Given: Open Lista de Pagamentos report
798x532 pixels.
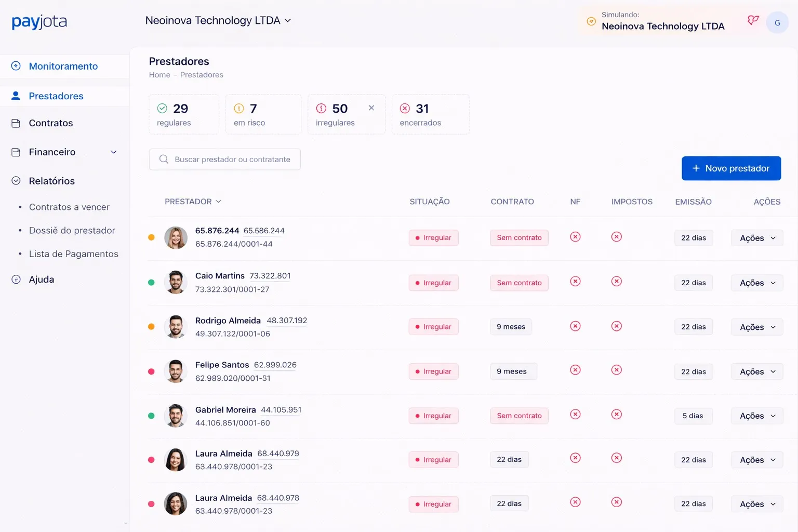Looking at the screenshot, I should click(74, 254).
